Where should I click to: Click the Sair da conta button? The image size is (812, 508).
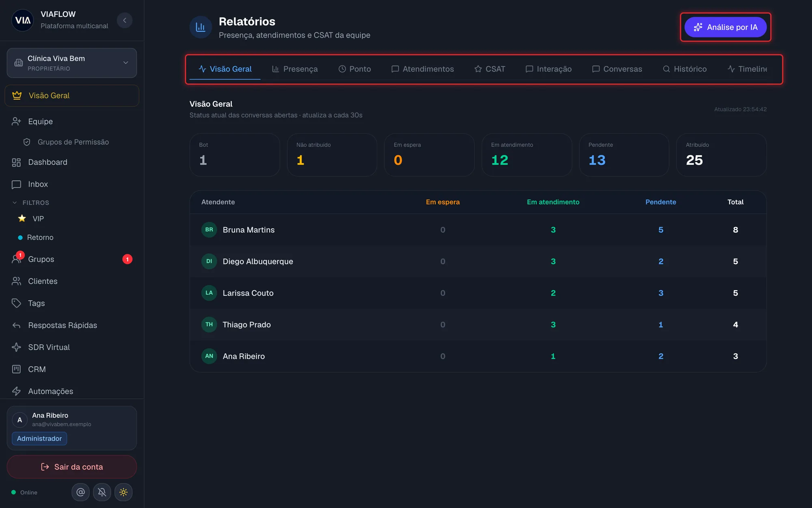[72, 467]
